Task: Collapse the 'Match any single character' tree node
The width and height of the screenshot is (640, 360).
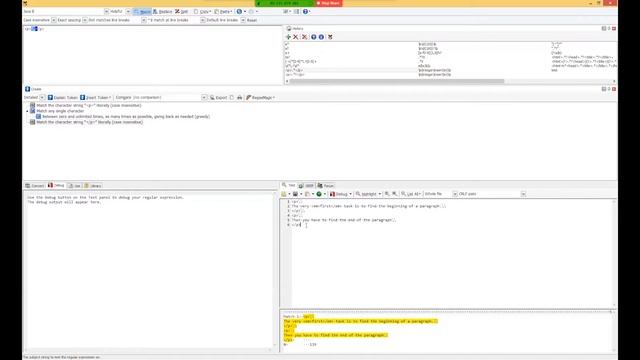Action: click(x=27, y=111)
